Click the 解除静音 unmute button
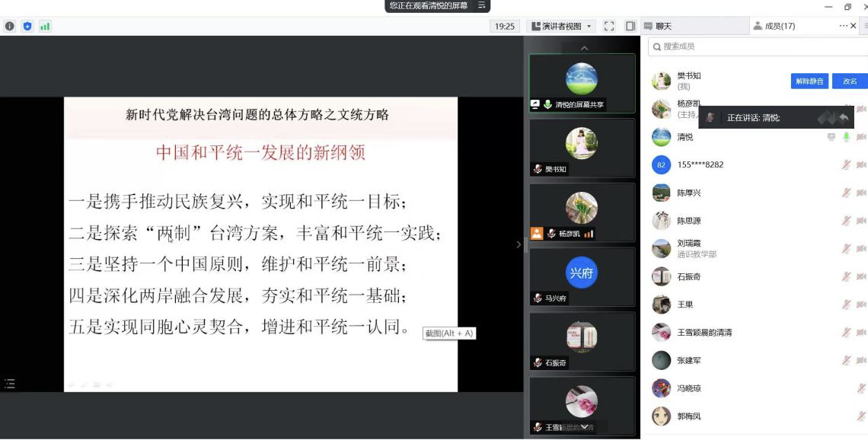The width and height of the screenshot is (868, 440). [809, 81]
